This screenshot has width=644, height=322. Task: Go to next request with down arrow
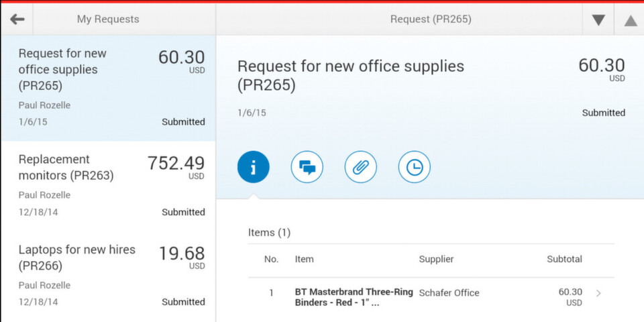coord(598,19)
